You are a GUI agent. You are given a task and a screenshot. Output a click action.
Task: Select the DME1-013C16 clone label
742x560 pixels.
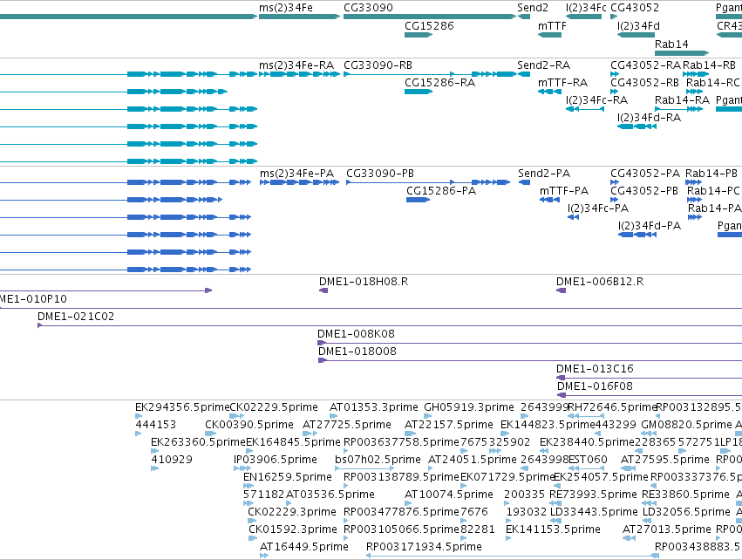[x=595, y=369]
